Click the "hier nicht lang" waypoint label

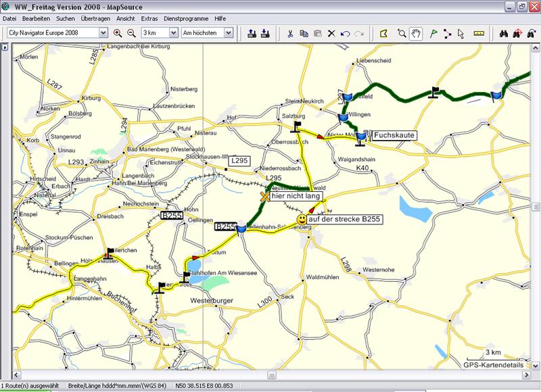[296, 196]
